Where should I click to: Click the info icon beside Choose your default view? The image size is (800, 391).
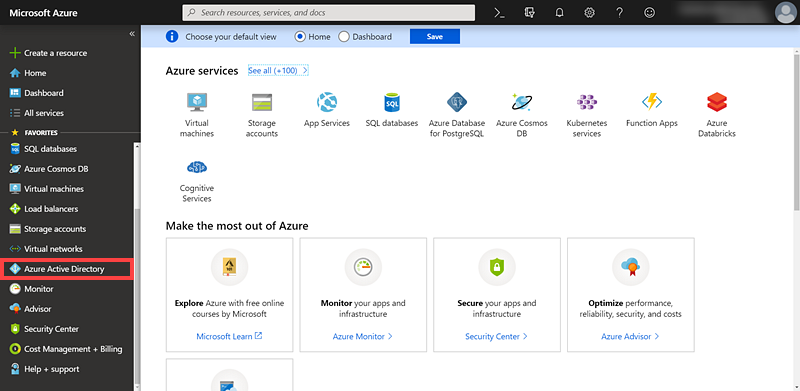click(x=172, y=37)
